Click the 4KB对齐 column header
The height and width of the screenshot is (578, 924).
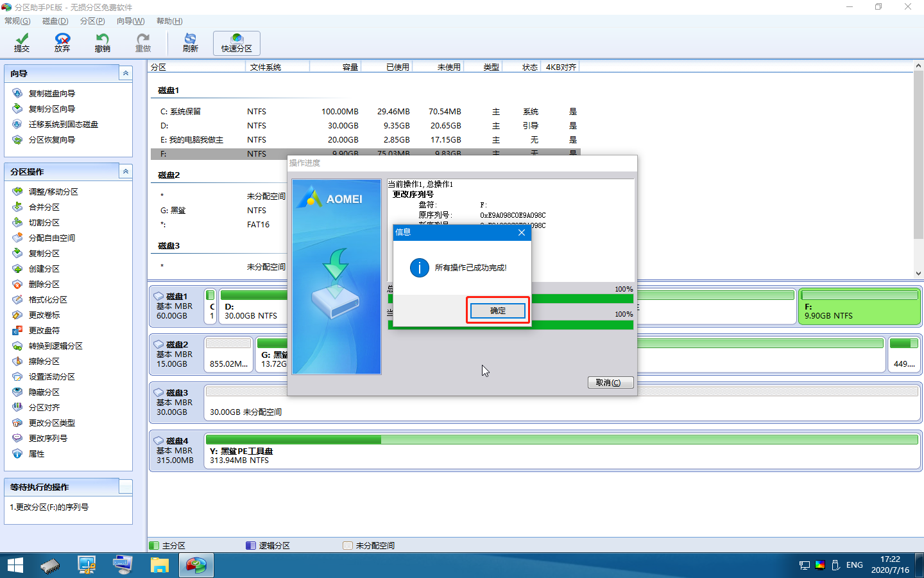561,67
